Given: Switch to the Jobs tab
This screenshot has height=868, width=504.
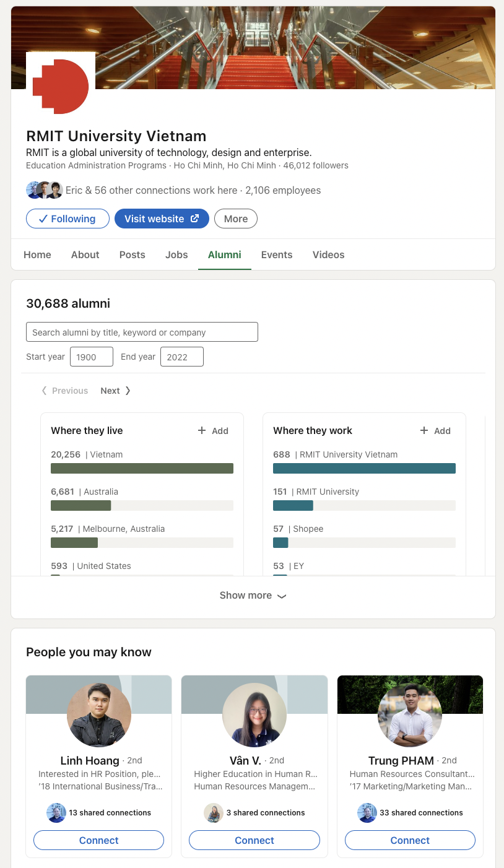Looking at the screenshot, I should click(x=176, y=254).
